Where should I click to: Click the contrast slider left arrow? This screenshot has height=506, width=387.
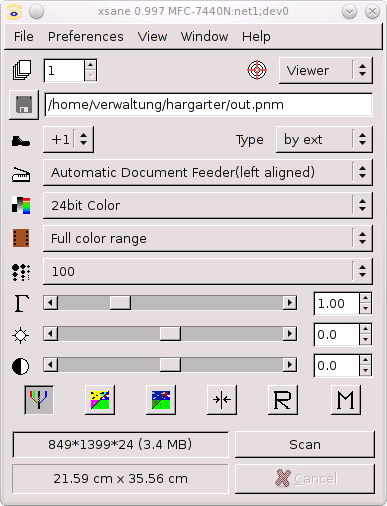pos(51,365)
